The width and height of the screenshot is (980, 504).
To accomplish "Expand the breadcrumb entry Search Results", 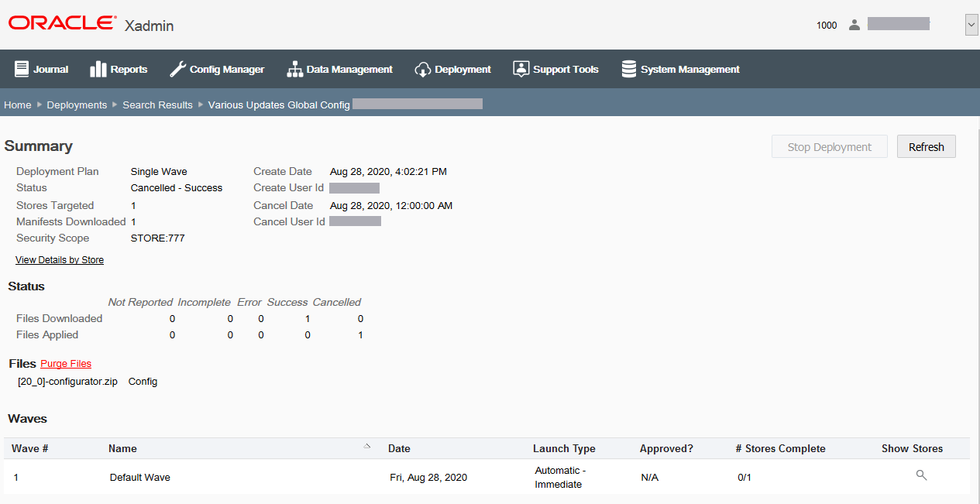I will (x=157, y=105).
